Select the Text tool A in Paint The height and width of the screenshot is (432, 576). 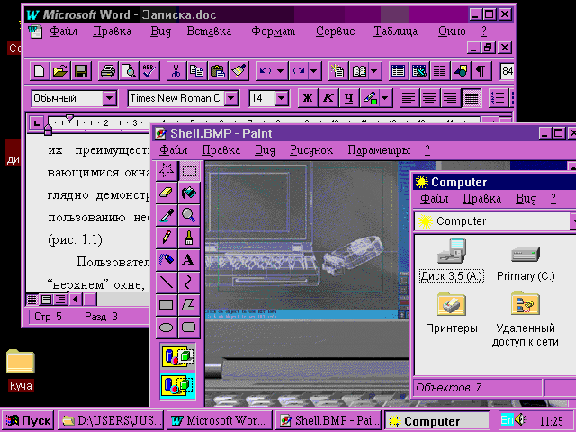[x=189, y=260]
